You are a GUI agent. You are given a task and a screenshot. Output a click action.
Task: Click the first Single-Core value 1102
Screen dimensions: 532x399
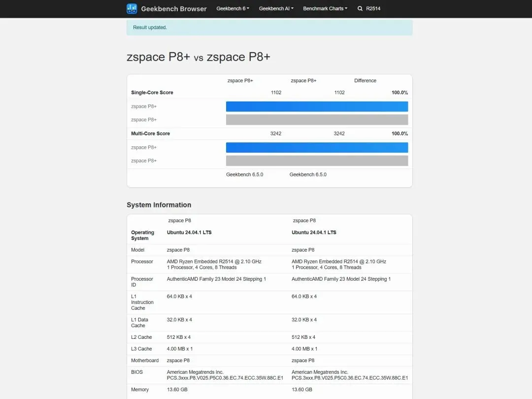(x=276, y=92)
